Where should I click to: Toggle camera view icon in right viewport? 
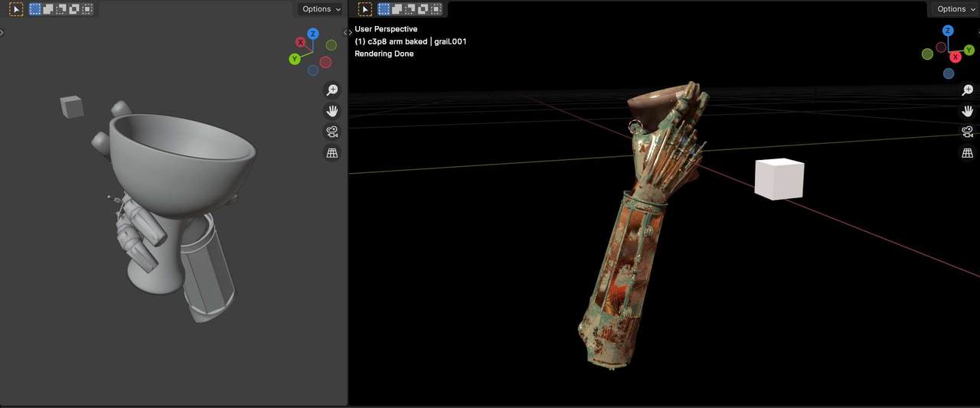[x=968, y=132]
